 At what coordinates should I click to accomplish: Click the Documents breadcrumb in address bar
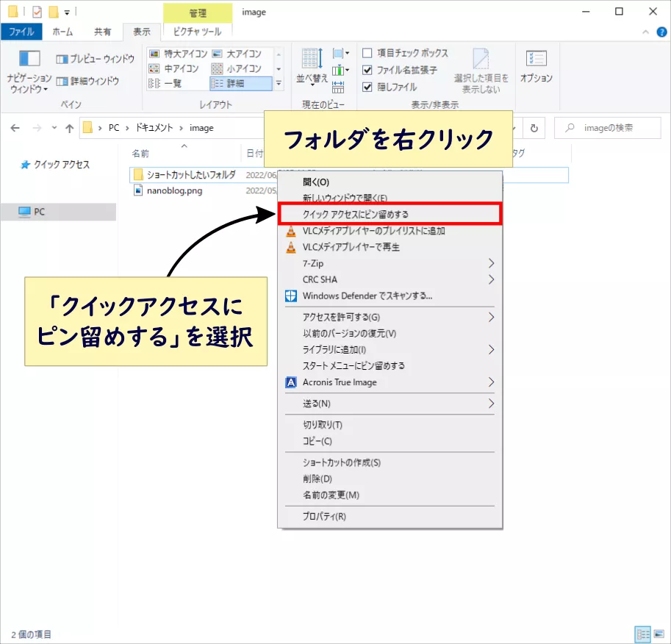click(154, 128)
